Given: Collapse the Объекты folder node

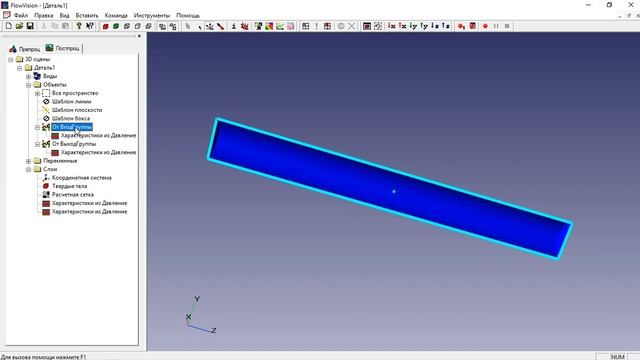Looking at the screenshot, I should (29, 85).
